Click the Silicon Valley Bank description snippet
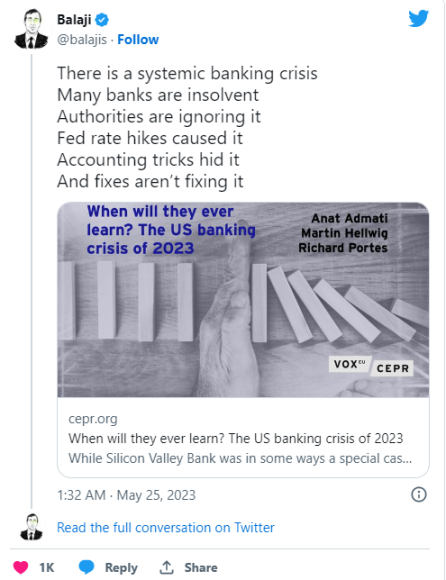 point(240,458)
